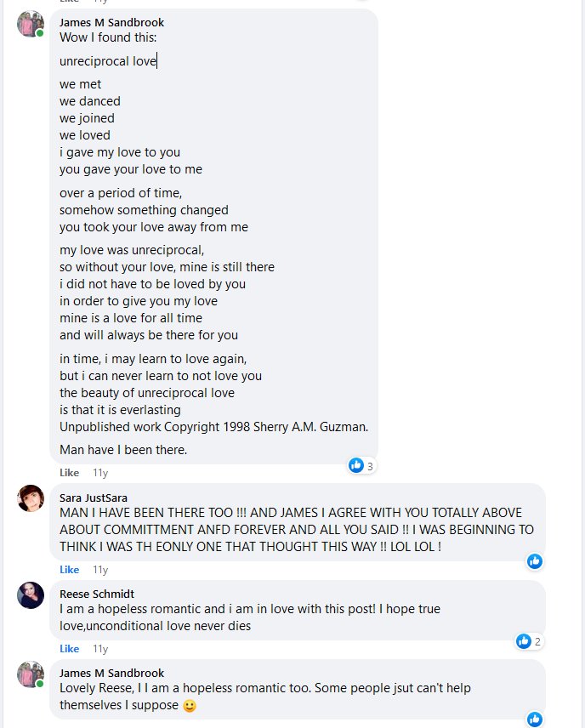The height and width of the screenshot is (728, 585).
Task: Open James M Sandbrook's name link on the poem comment
Action: 111,22
